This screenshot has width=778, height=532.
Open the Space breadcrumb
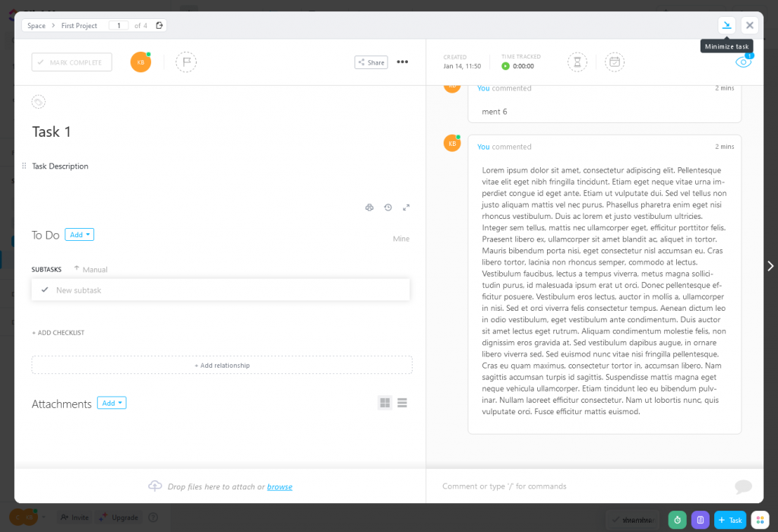click(x=36, y=26)
